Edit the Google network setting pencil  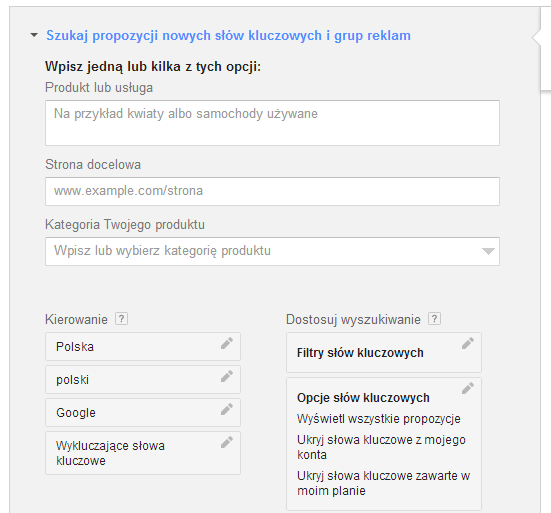coord(227,409)
